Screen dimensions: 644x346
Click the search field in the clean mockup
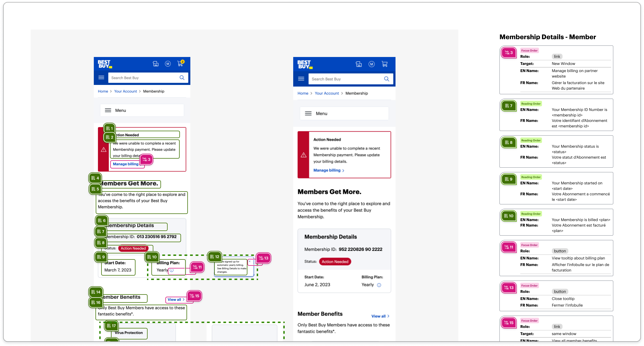click(x=351, y=79)
